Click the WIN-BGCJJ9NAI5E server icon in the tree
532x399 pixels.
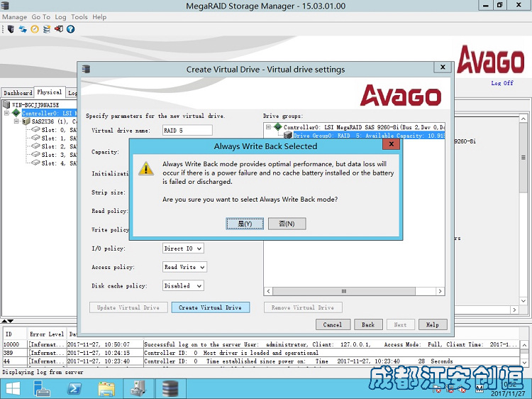[6, 104]
